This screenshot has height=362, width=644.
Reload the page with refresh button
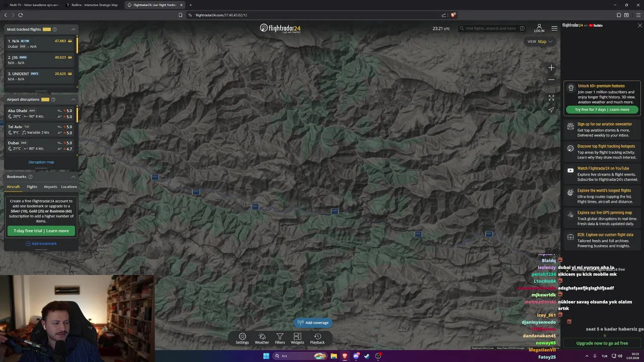[x=21, y=15]
